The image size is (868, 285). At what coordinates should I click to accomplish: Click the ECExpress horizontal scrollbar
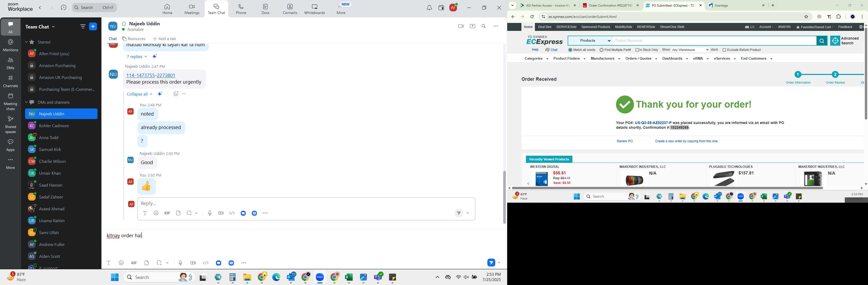(667, 188)
